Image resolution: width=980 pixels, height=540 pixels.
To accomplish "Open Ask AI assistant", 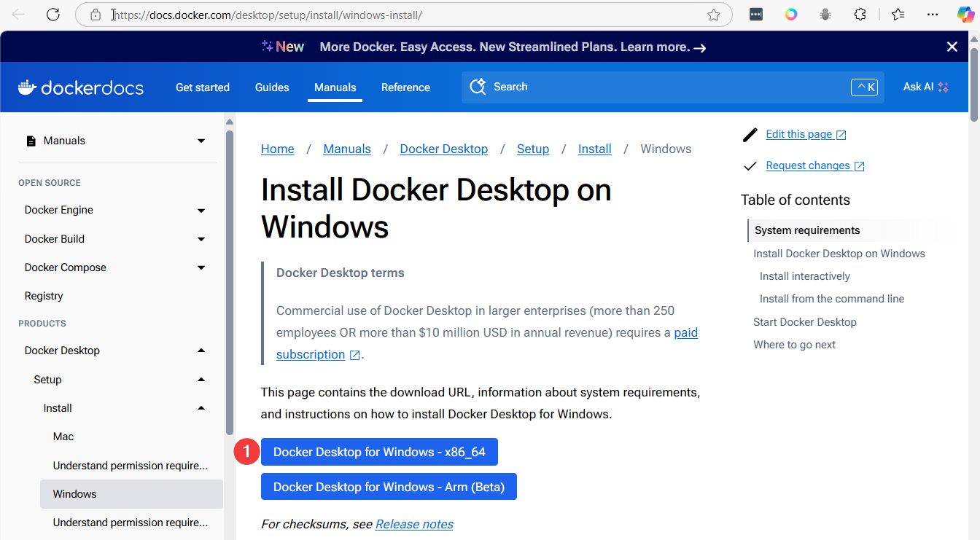I will [x=925, y=87].
